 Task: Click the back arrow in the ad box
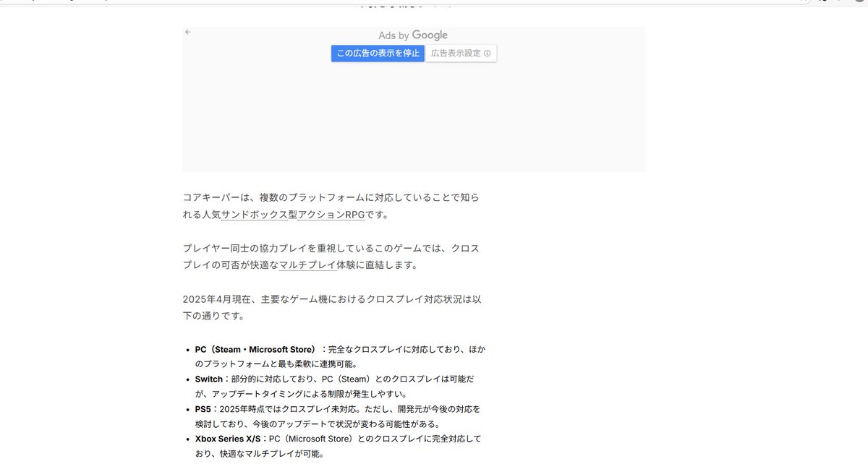[x=188, y=32]
